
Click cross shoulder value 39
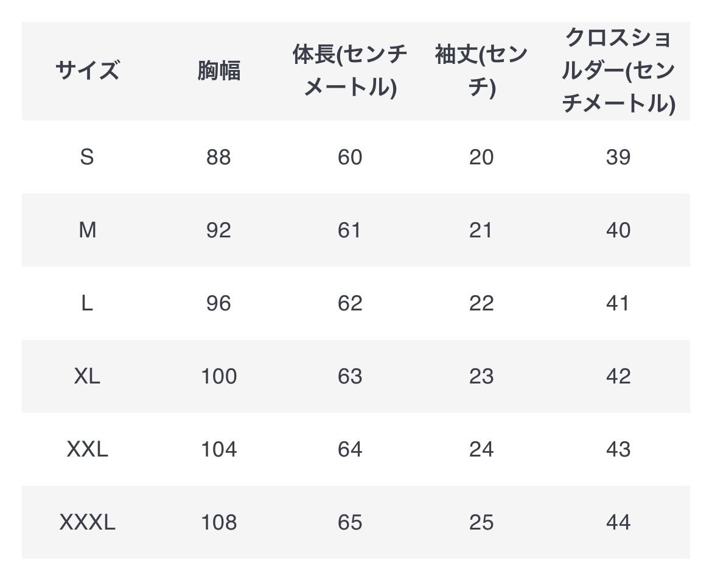pos(618,158)
